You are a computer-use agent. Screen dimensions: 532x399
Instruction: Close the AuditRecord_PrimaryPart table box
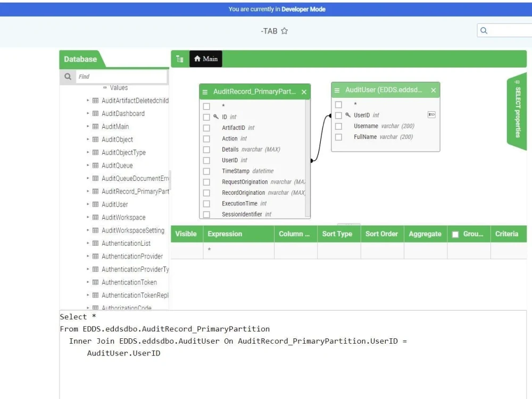click(304, 92)
